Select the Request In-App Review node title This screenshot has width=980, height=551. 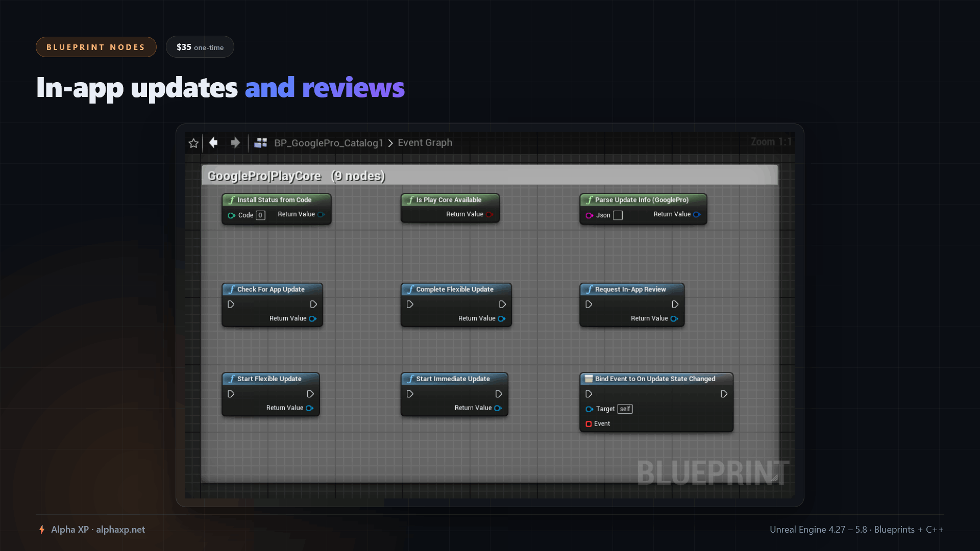click(x=630, y=289)
